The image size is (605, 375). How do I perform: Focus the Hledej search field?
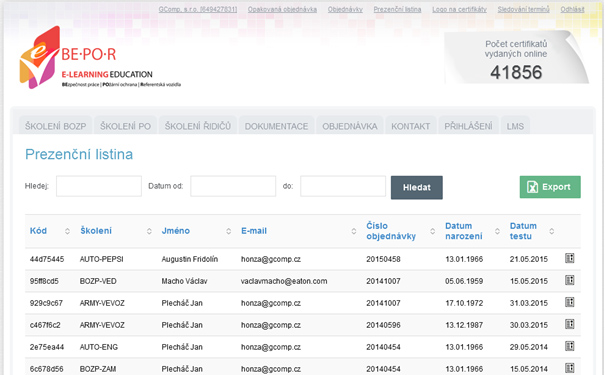click(99, 186)
